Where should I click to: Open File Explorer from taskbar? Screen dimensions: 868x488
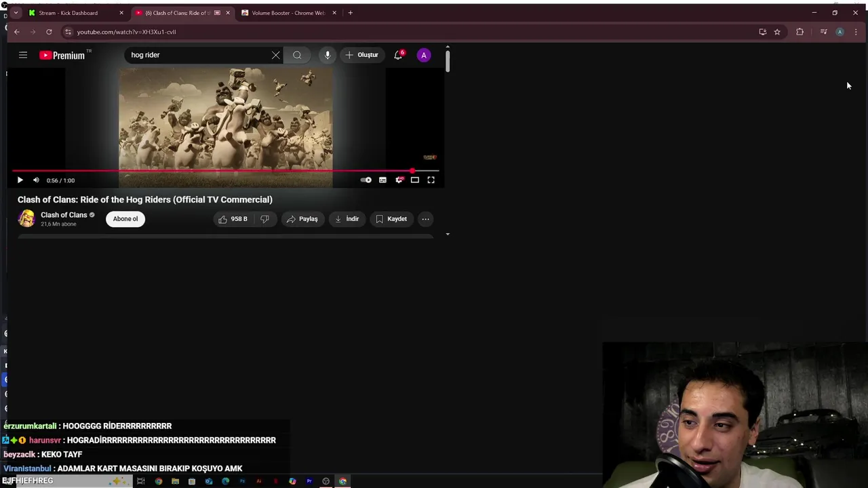click(175, 481)
